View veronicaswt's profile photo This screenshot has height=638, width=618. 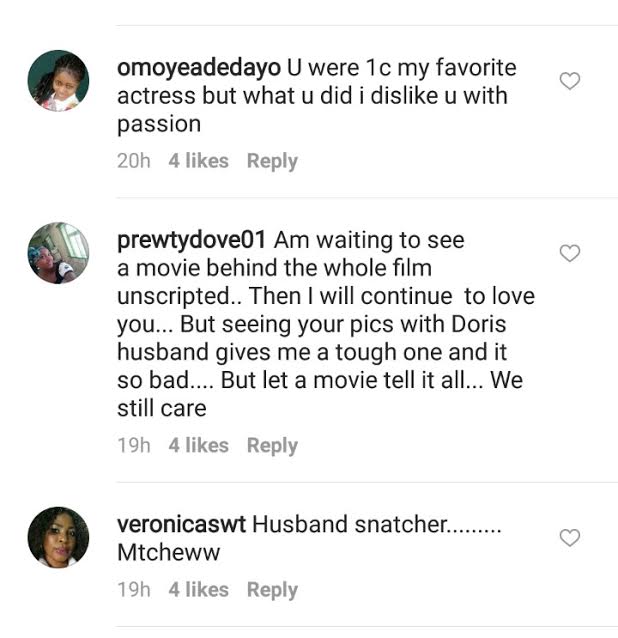coord(58,537)
